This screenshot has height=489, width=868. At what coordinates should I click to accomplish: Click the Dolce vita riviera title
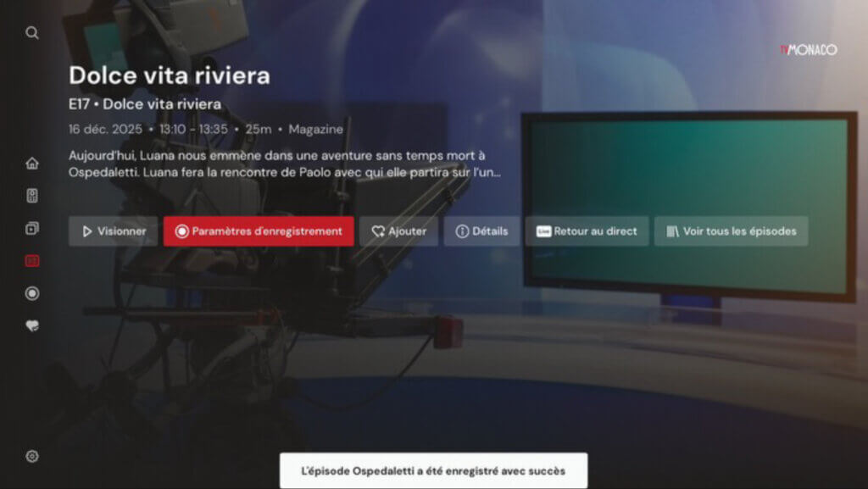[170, 75]
